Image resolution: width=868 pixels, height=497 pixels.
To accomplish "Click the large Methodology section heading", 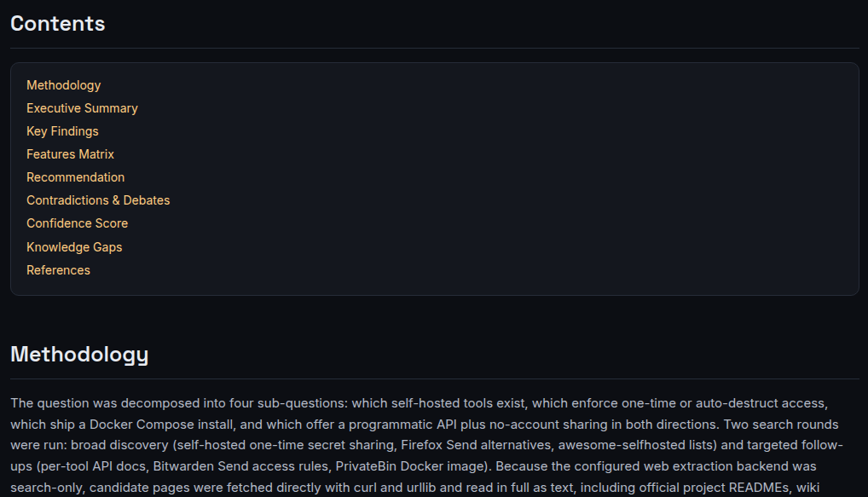I will pos(79,355).
